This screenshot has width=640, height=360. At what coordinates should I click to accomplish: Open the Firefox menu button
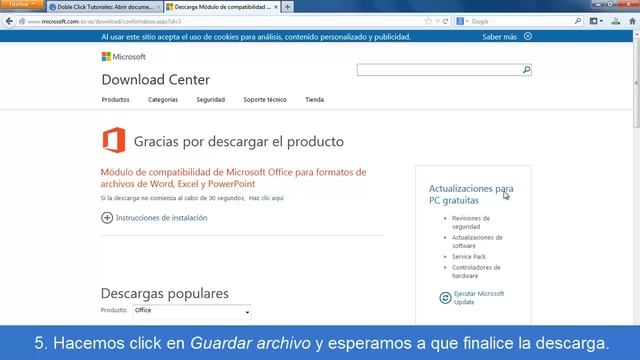[21, 4]
